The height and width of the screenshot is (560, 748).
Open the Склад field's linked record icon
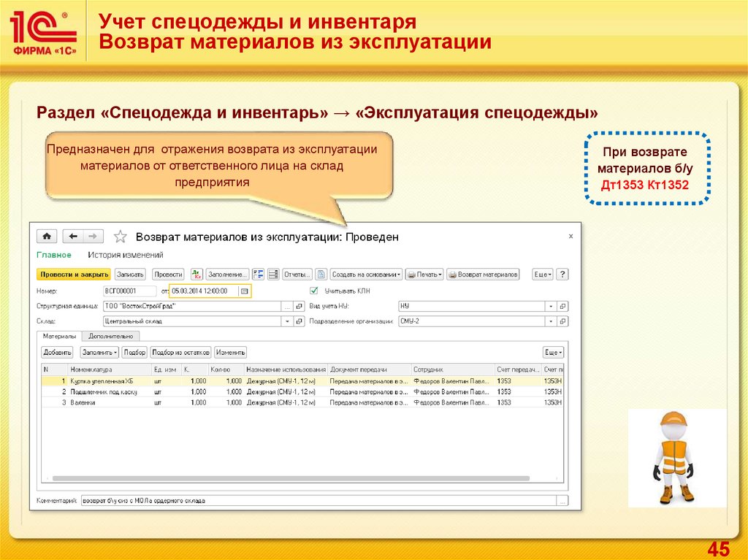pos(299,321)
